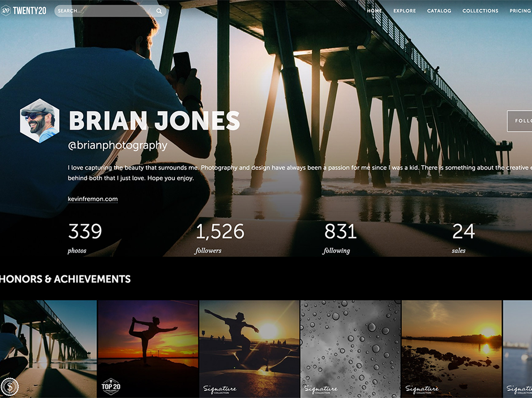
Task: Click the Twenty20 logo icon
Action: pos(6,11)
